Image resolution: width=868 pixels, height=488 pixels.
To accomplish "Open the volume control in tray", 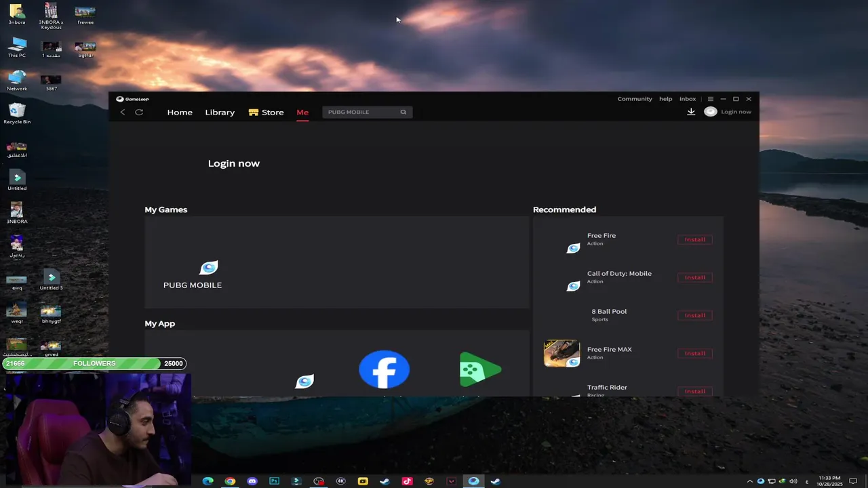I will pyautogui.click(x=793, y=481).
